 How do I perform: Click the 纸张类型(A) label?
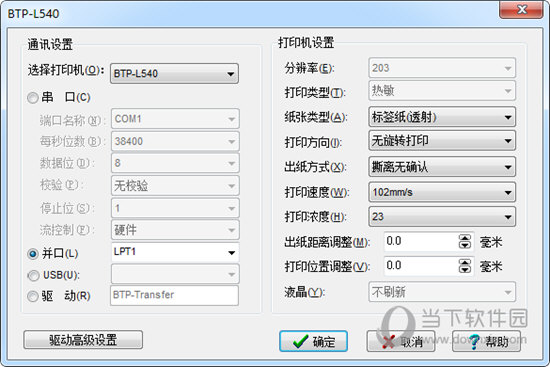coord(316,117)
